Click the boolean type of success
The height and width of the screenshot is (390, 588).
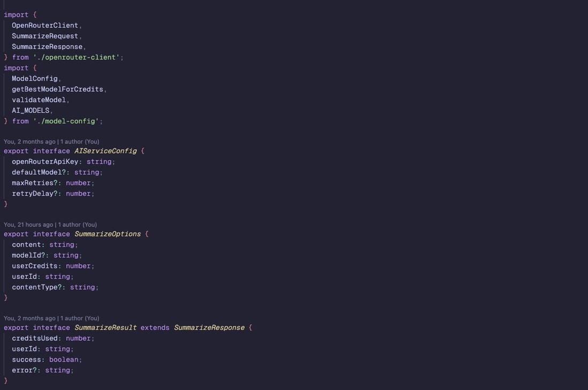(64, 360)
